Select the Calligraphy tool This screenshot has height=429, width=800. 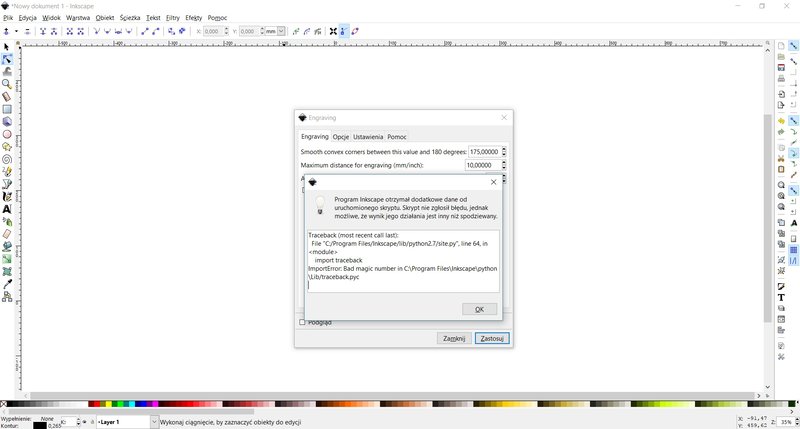(7, 196)
